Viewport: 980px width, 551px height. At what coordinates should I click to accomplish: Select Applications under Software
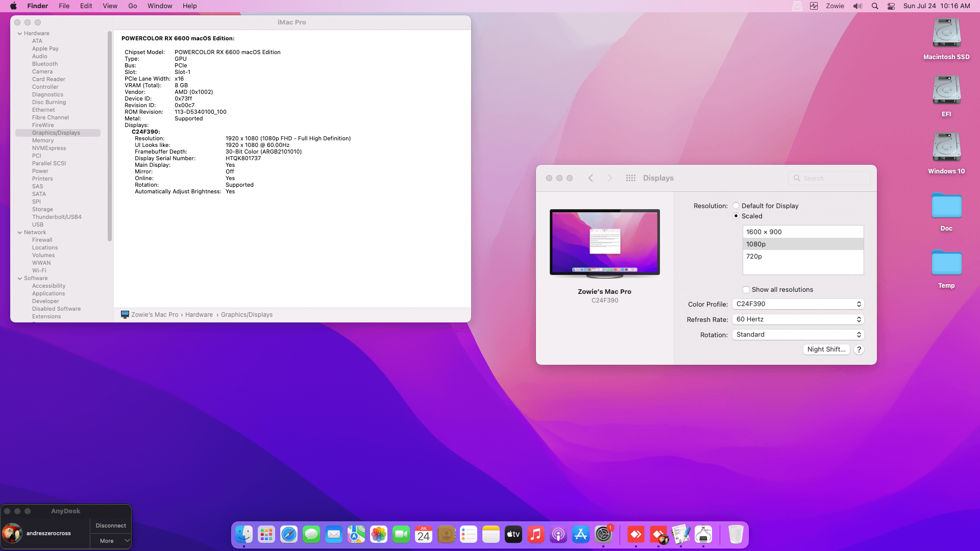48,294
